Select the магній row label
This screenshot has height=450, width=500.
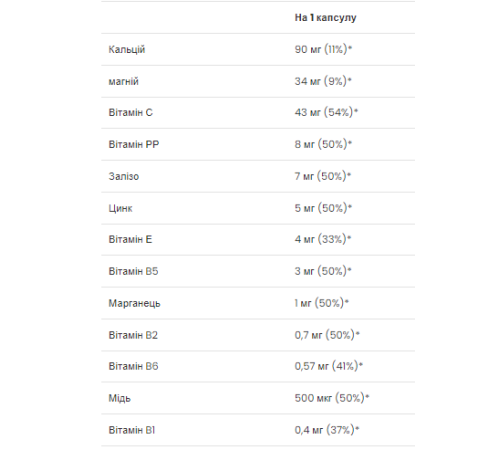pos(123,81)
